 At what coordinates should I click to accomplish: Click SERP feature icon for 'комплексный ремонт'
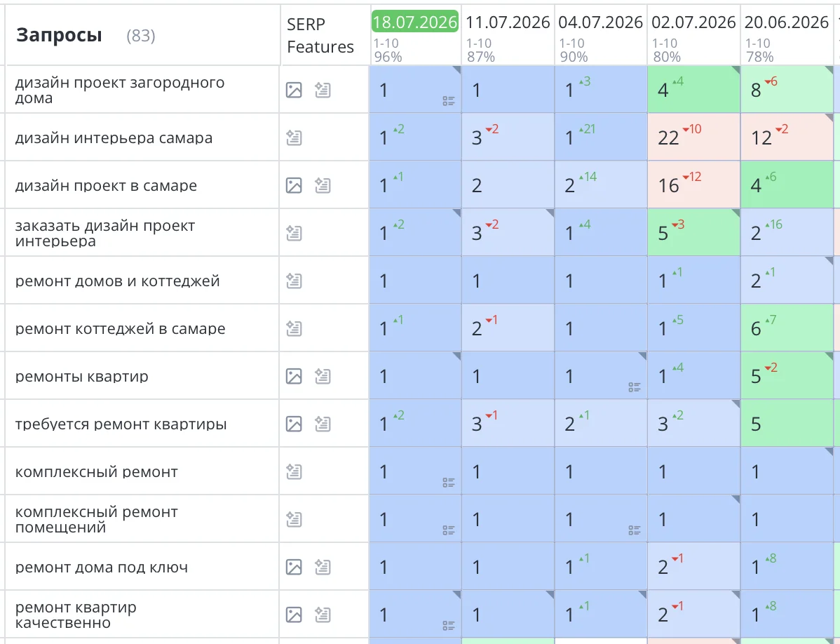[294, 471]
